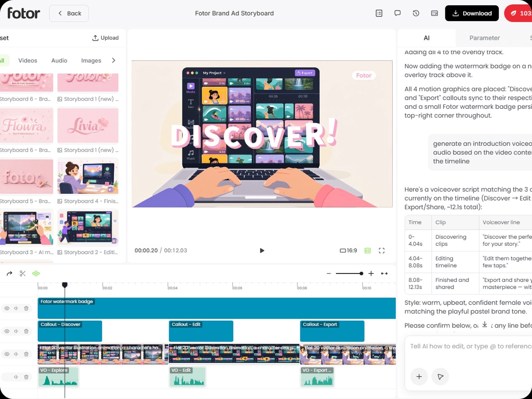
Task: Mute the main video track
Action: [16, 354]
